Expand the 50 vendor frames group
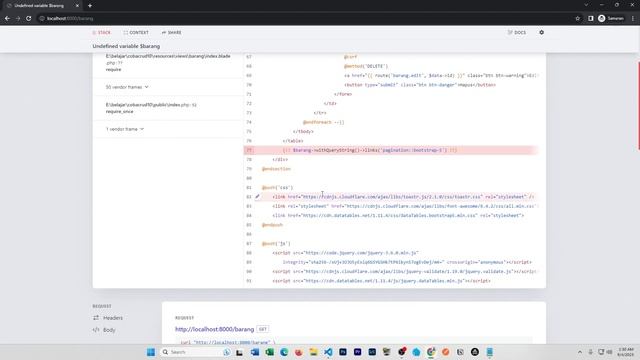Viewport: 640px width, 360px height. 127,87
